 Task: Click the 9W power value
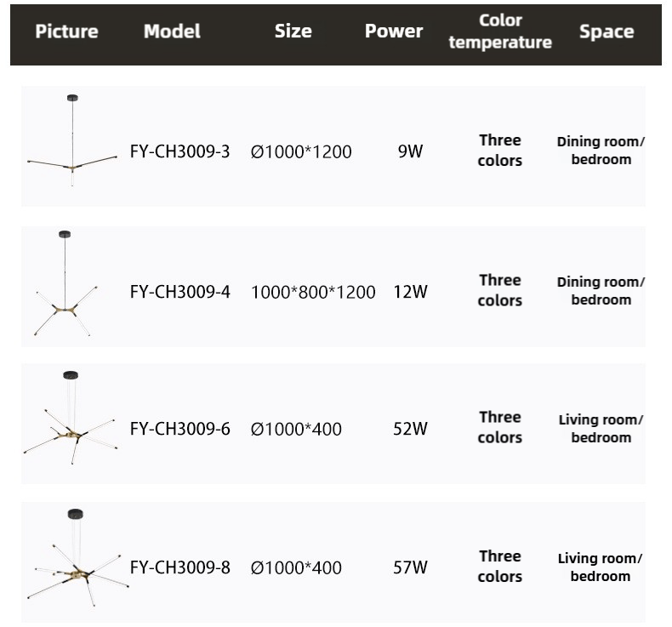click(410, 152)
